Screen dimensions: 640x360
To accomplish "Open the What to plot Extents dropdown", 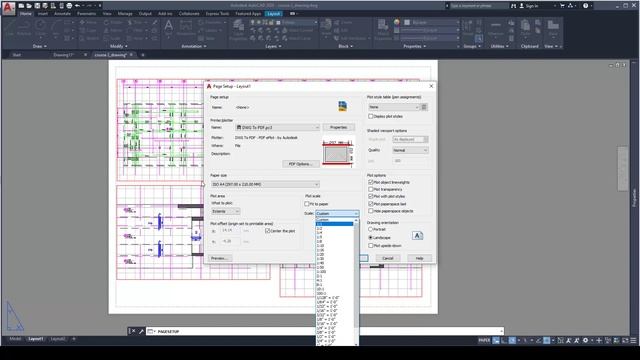I will (x=225, y=211).
